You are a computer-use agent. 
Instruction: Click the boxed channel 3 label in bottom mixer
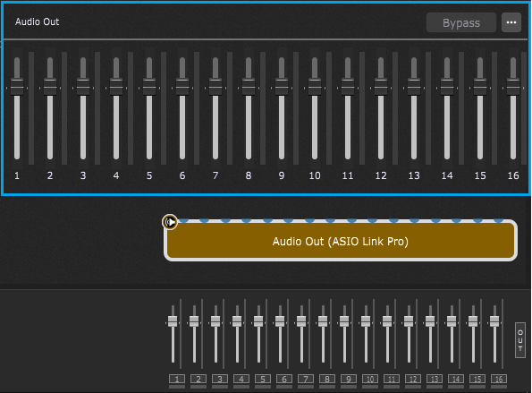click(x=220, y=379)
